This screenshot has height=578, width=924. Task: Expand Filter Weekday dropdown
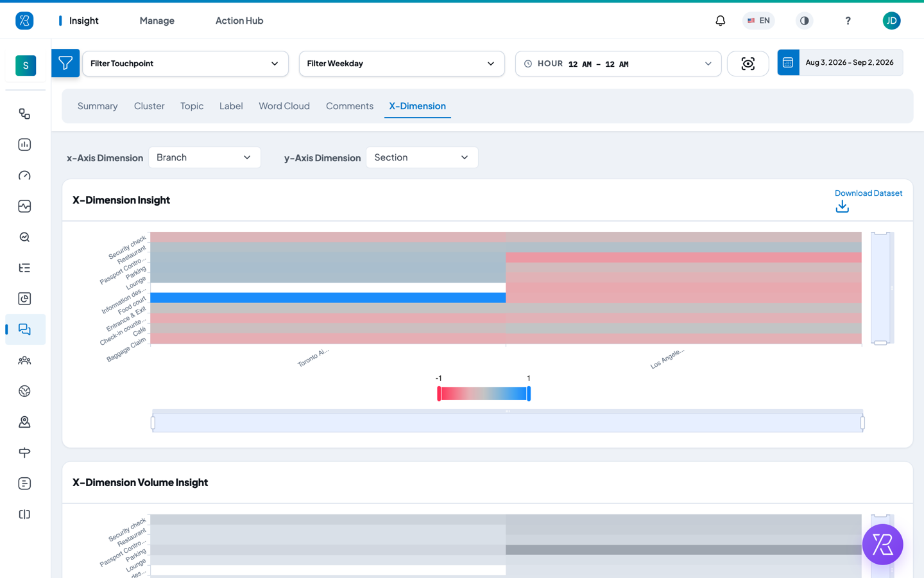pos(402,64)
